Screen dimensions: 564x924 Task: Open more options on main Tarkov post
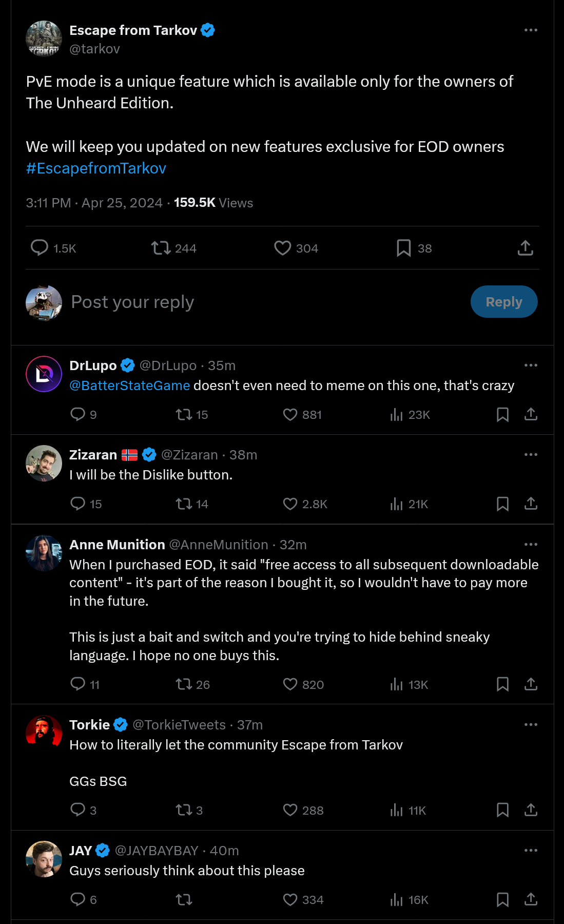pyautogui.click(x=531, y=30)
